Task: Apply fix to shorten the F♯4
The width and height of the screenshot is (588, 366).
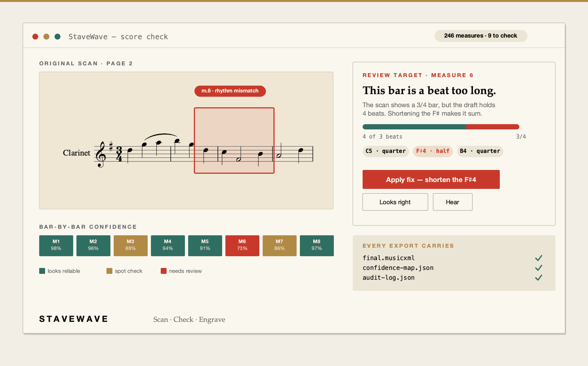Action: click(x=431, y=179)
